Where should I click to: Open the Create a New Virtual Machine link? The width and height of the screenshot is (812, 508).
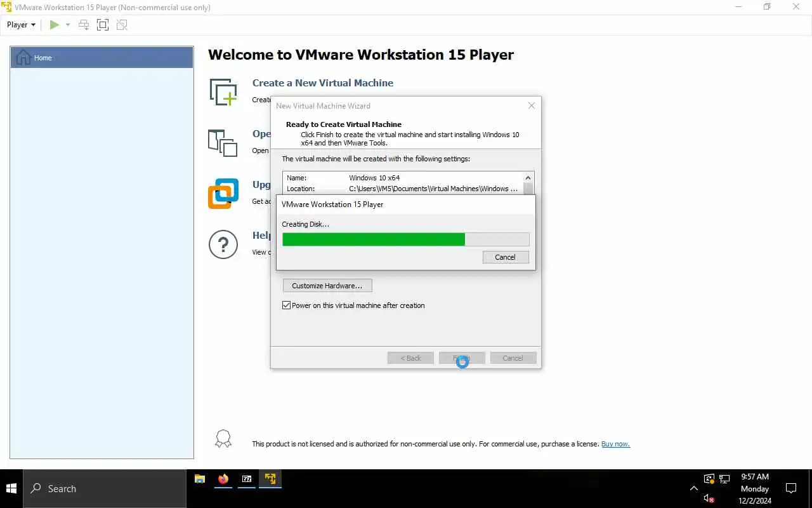pos(322,83)
